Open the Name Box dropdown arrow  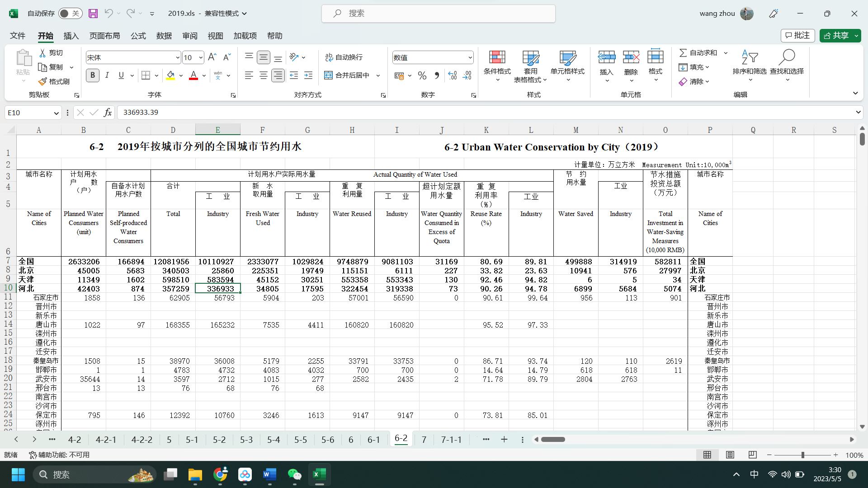56,113
